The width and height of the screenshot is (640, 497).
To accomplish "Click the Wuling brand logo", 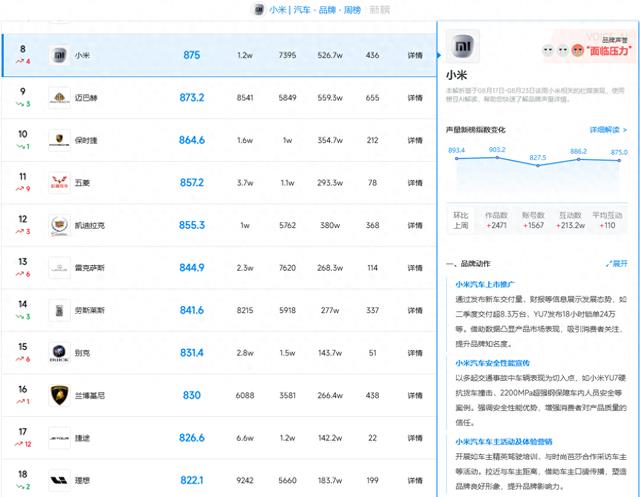I will (x=59, y=184).
